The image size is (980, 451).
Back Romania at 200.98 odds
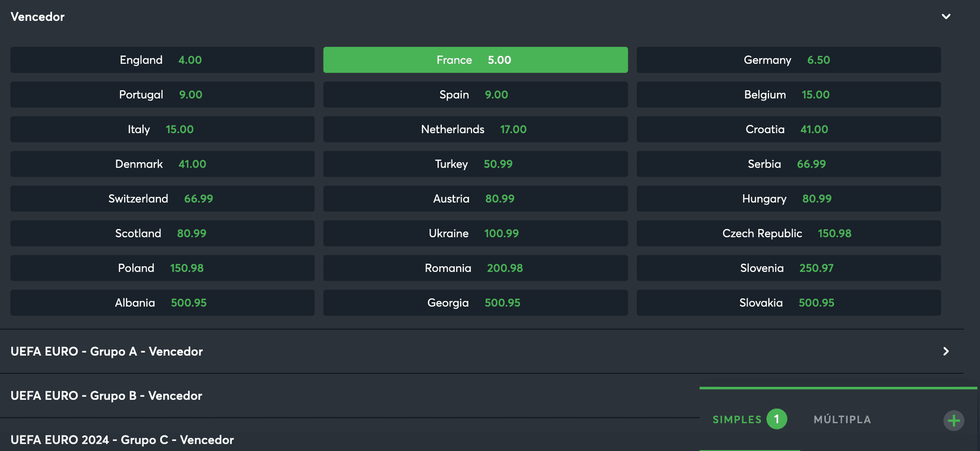(x=475, y=268)
